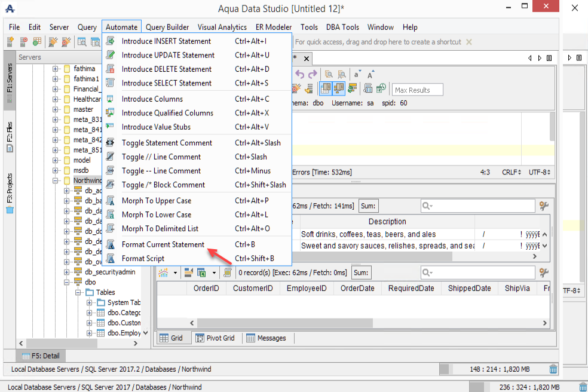Click register server icon in main toolbar
The width and height of the screenshot is (588, 392).
click(x=10, y=42)
